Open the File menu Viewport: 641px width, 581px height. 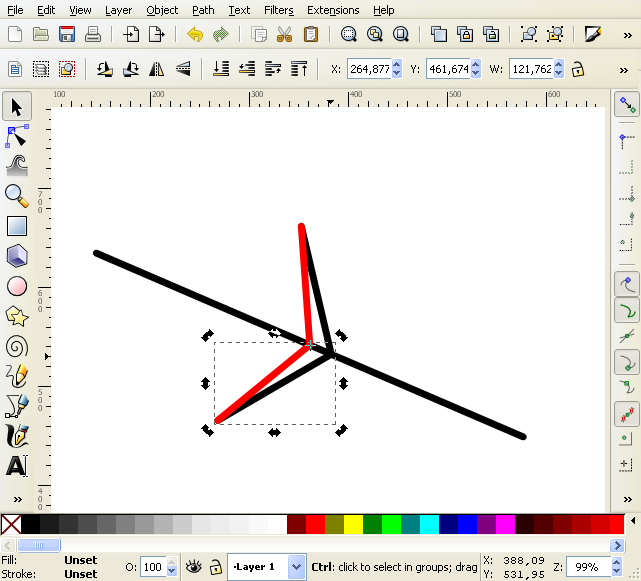(x=15, y=10)
